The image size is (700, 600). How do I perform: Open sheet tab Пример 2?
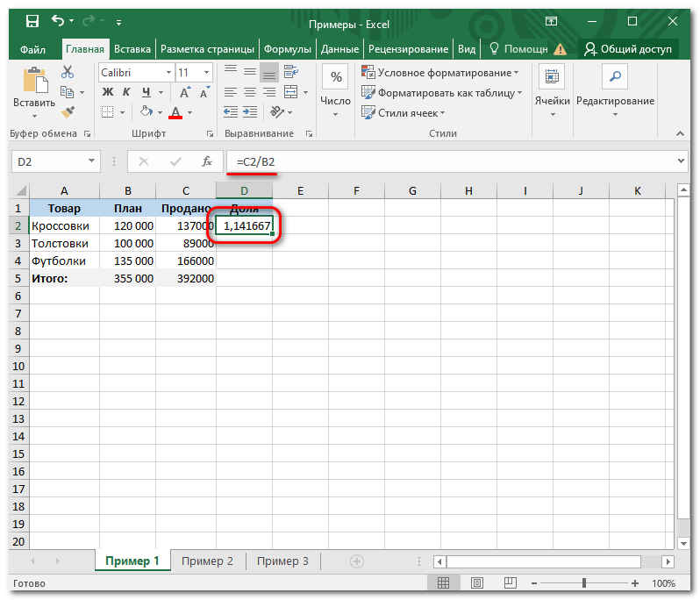click(x=207, y=561)
